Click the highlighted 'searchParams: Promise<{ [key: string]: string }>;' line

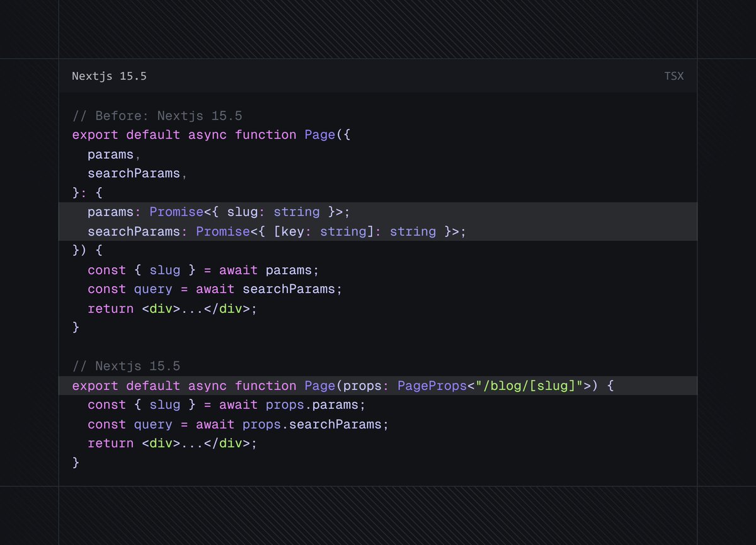pos(378,231)
